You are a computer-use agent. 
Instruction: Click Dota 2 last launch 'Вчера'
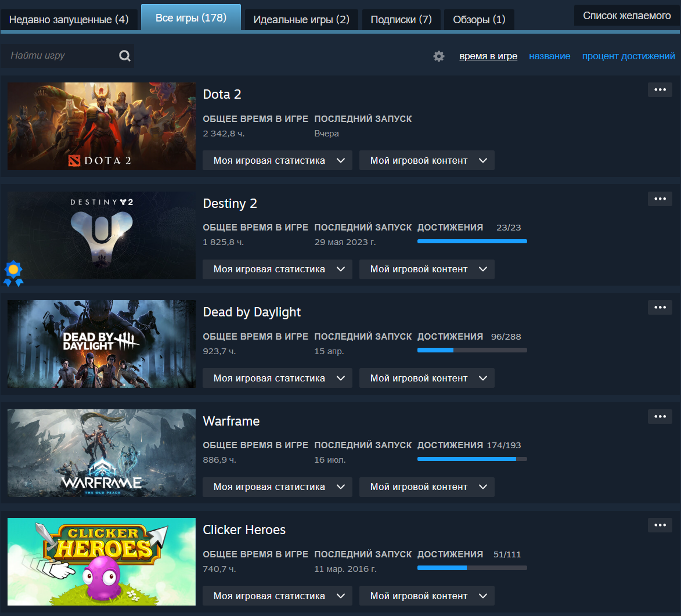click(x=326, y=134)
